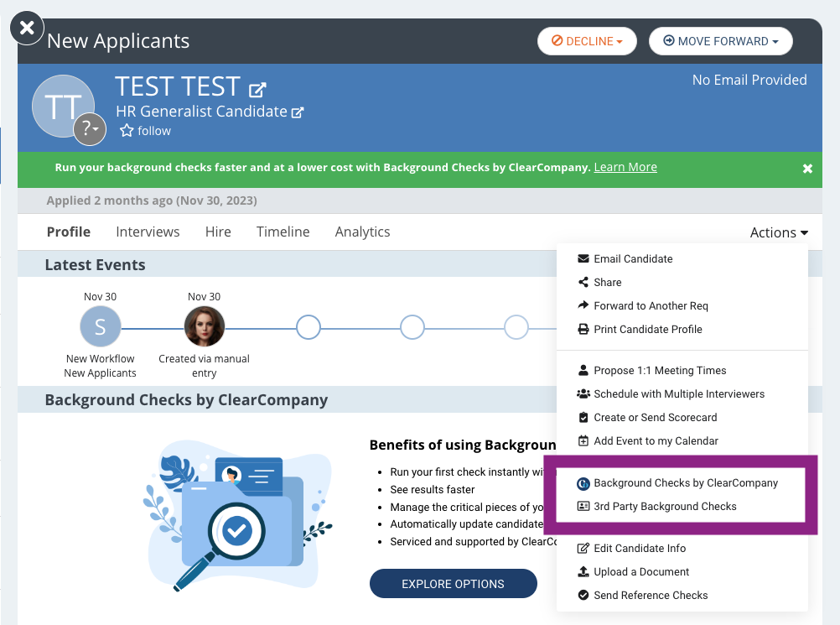Select Forward to Another Req
840x625 pixels.
pyautogui.click(x=682, y=306)
